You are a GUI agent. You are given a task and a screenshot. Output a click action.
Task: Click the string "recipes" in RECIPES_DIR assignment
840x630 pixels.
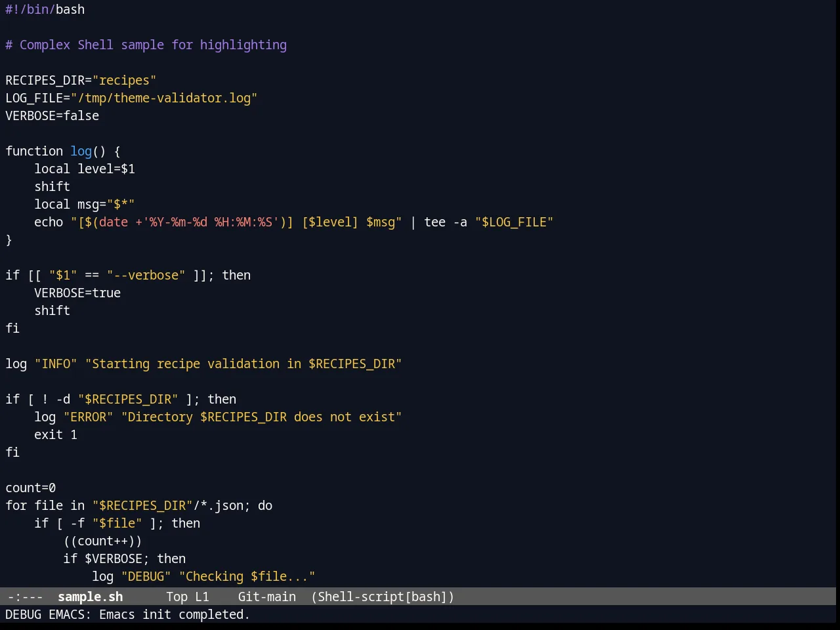tap(125, 80)
